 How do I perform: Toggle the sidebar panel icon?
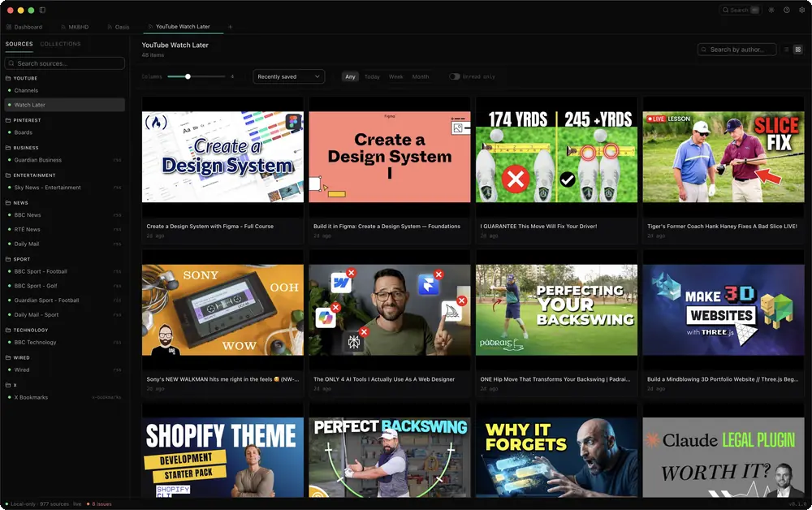coord(42,10)
